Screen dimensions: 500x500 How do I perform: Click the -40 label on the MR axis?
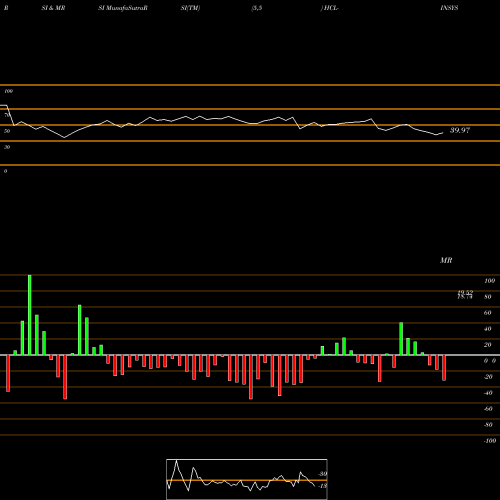tap(488, 393)
